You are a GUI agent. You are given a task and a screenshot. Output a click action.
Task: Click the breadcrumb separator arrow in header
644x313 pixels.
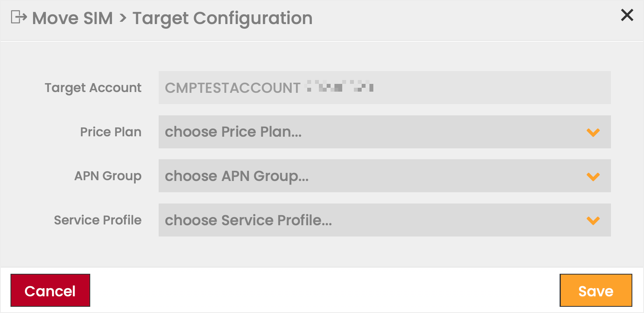pos(123,18)
